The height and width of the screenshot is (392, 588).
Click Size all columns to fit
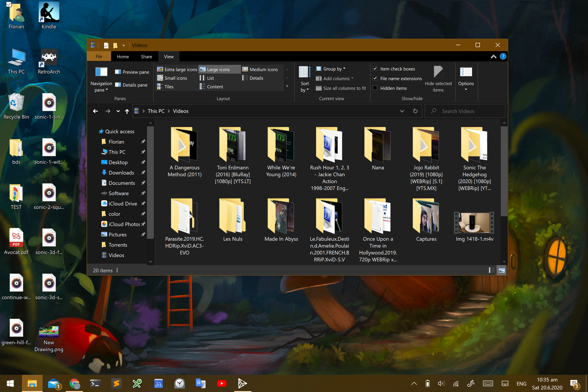point(341,88)
